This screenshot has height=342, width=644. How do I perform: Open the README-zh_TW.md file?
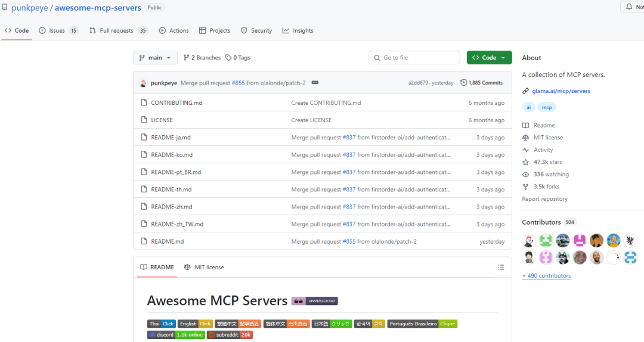(x=177, y=224)
